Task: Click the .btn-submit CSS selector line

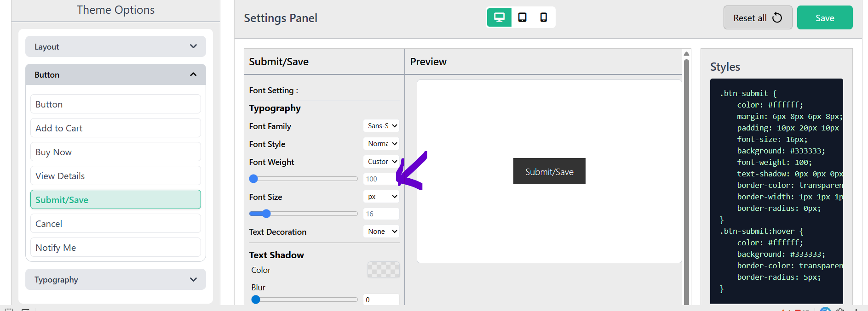Action: coord(748,93)
